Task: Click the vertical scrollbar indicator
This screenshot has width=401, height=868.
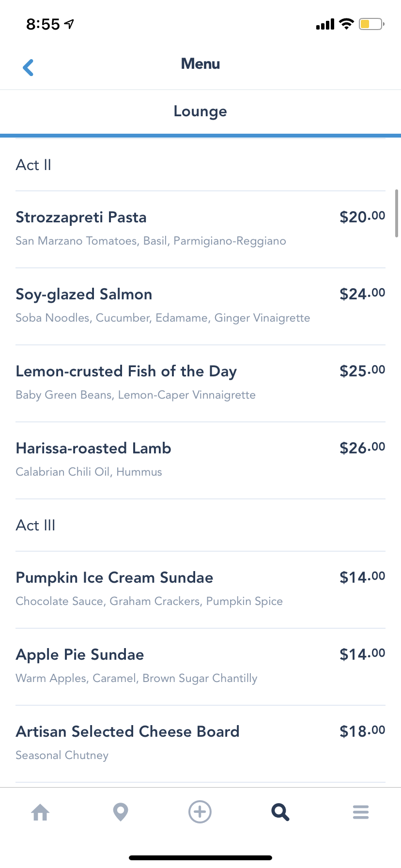Action: pyautogui.click(x=397, y=213)
